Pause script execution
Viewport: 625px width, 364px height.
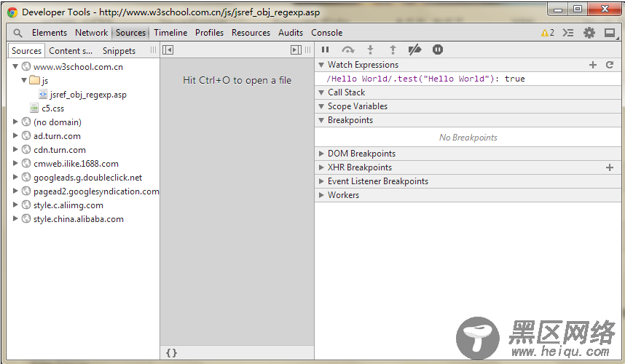pyautogui.click(x=326, y=50)
